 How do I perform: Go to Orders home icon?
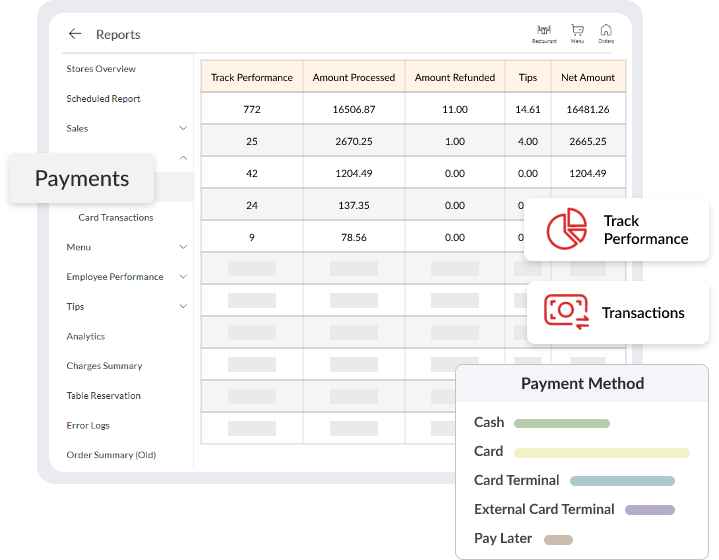point(606,33)
